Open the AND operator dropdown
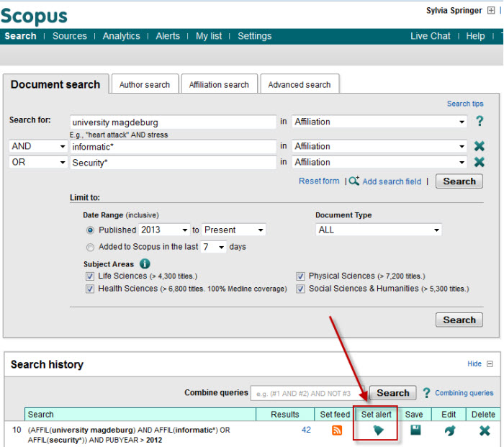This screenshot has height=447, width=504. click(x=38, y=146)
